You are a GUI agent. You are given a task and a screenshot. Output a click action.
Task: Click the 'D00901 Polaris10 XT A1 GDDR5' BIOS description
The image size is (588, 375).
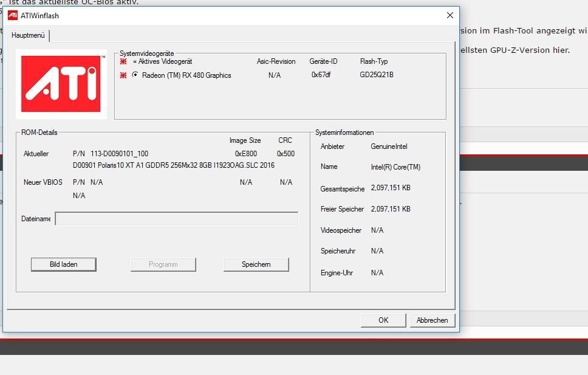pyautogui.click(x=174, y=165)
